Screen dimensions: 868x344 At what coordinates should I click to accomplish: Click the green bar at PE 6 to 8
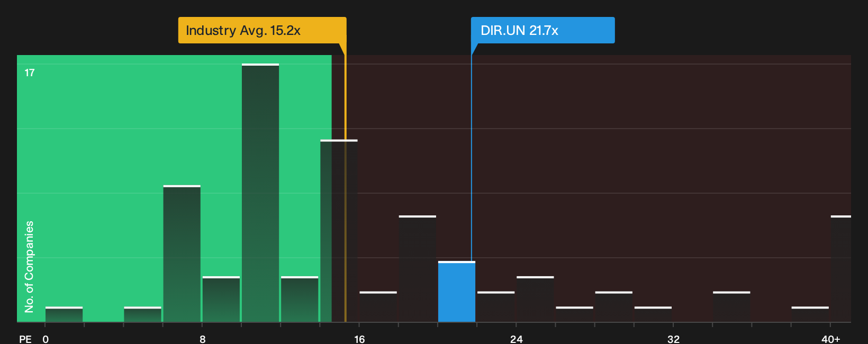[182, 254]
